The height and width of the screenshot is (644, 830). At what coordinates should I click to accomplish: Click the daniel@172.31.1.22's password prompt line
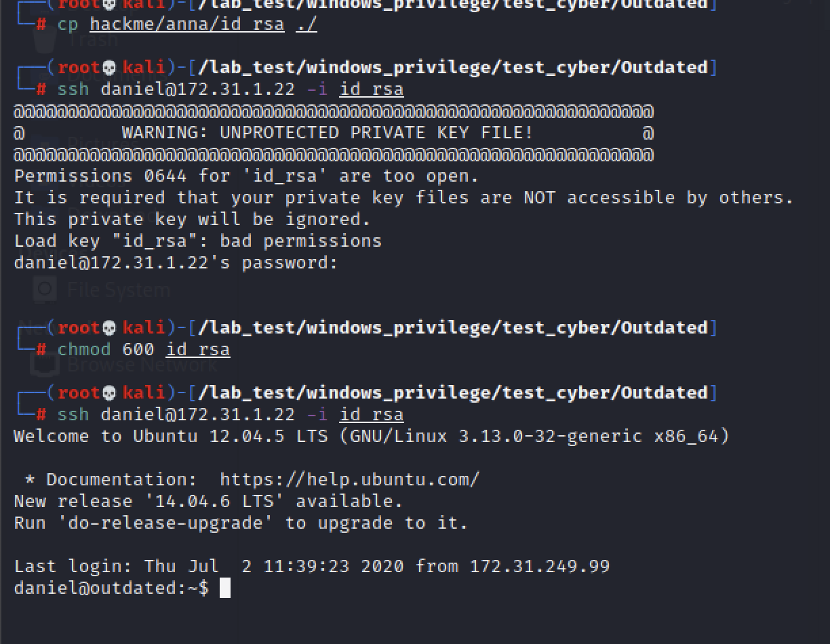176,263
